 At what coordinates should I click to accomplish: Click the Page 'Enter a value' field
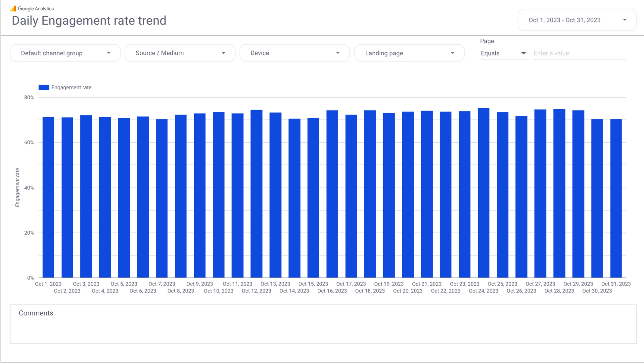click(x=579, y=53)
